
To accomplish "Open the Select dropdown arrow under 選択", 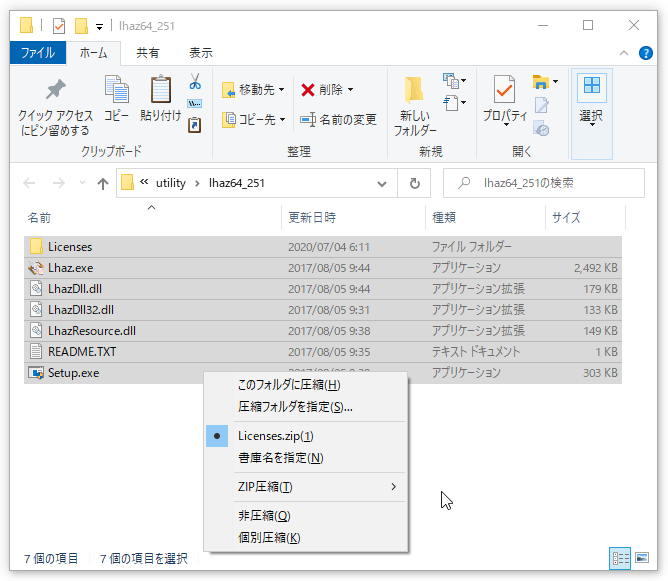I will pos(592,125).
